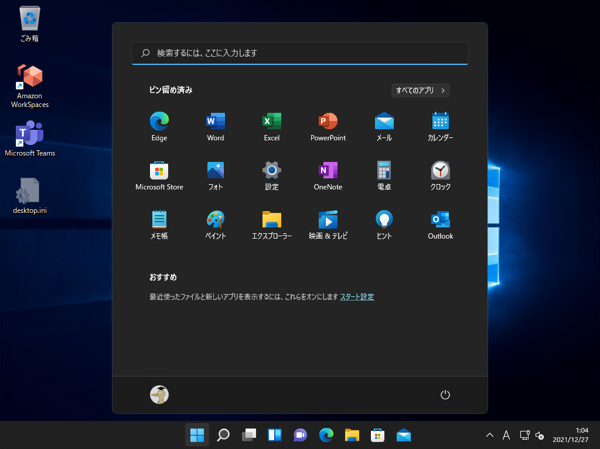Launch OneNote from the Start menu

point(328,176)
